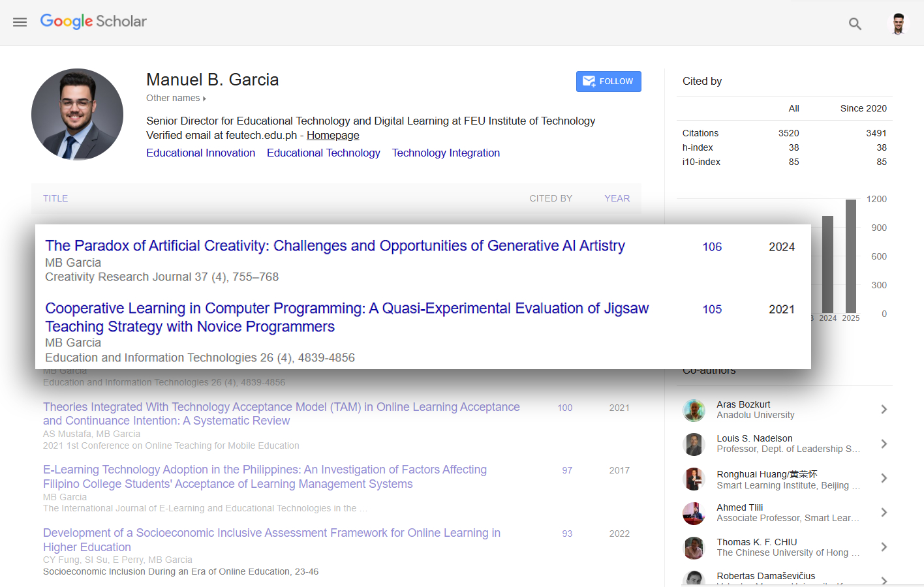Expand Ronghuai Huang's co-author details chevron
Viewport: 924px width, 587px height.
(884, 479)
